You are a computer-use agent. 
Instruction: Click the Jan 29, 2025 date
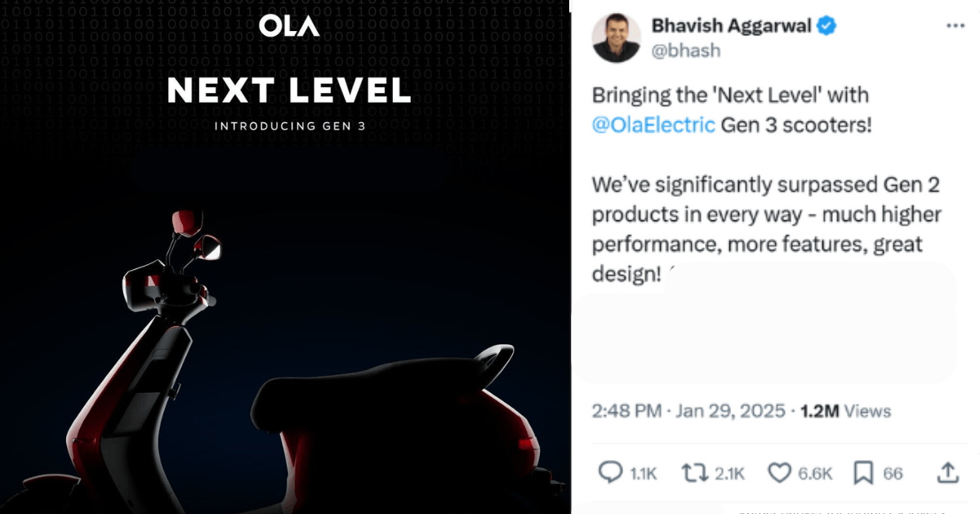(730, 410)
